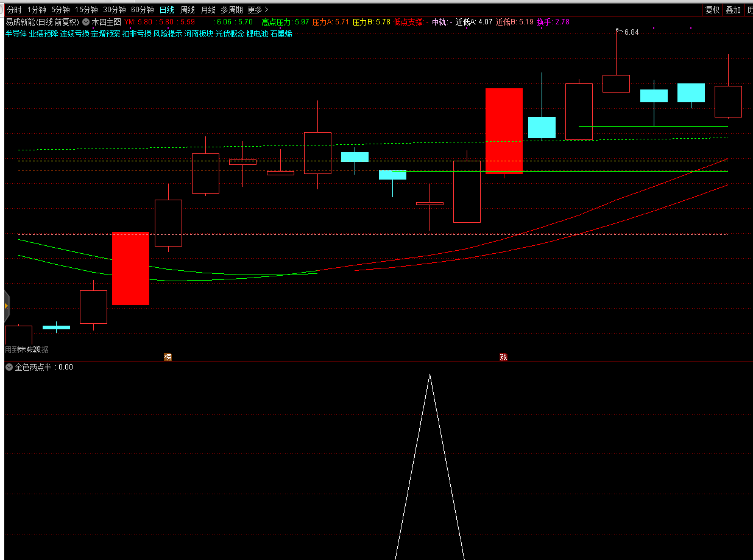Click the 压力B: 5.78 value
753x560 pixels.
[x=372, y=22]
